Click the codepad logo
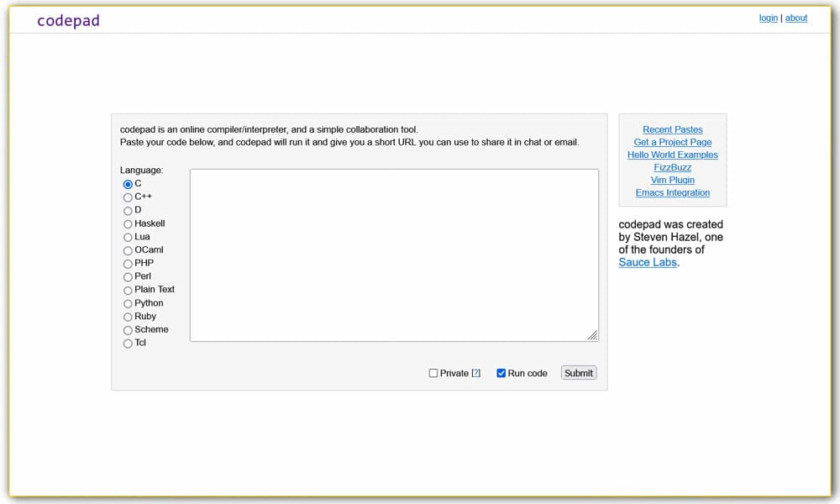This screenshot has height=504, width=840. [x=68, y=20]
